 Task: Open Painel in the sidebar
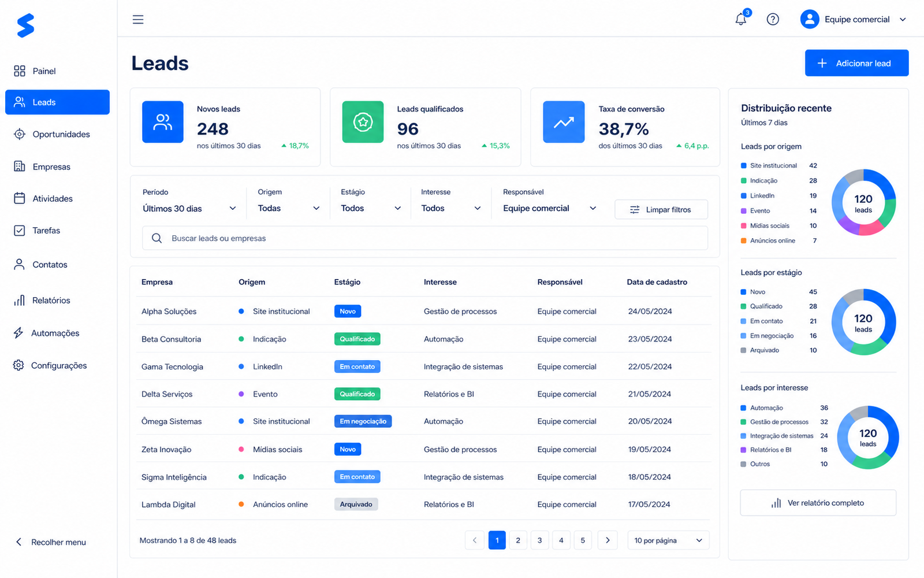(57, 71)
